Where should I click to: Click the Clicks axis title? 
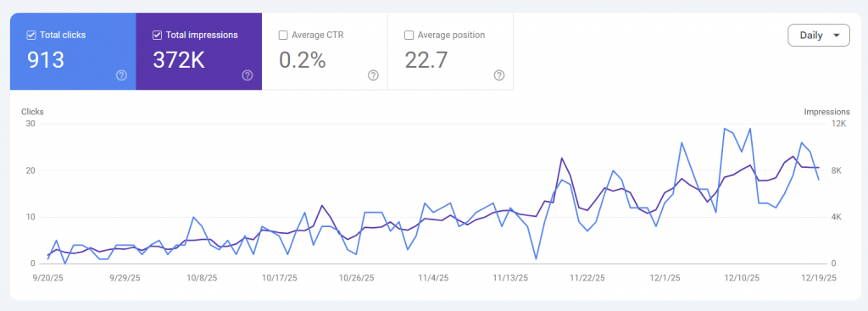(32, 112)
